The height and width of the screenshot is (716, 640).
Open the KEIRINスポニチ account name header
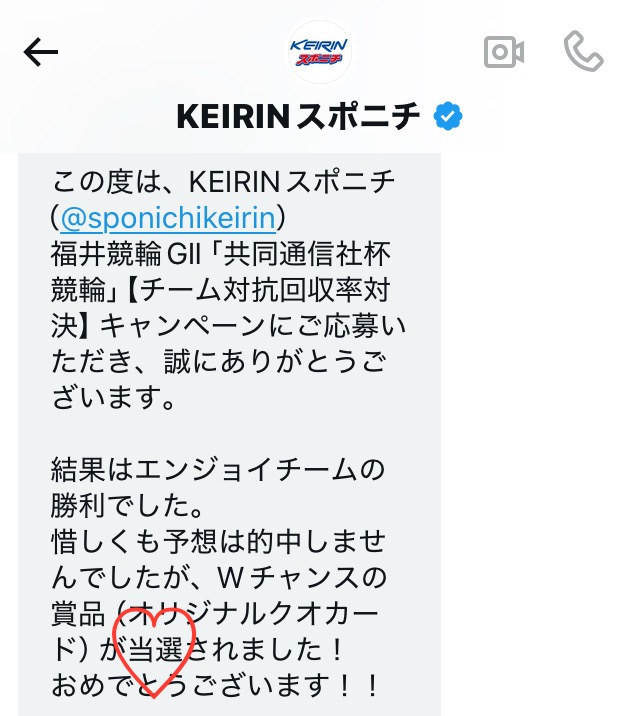coord(298,116)
